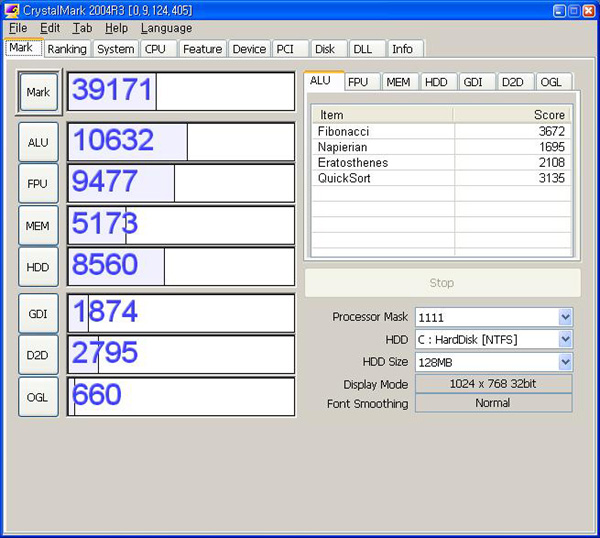Click the GDI score bar 1874

181,313
